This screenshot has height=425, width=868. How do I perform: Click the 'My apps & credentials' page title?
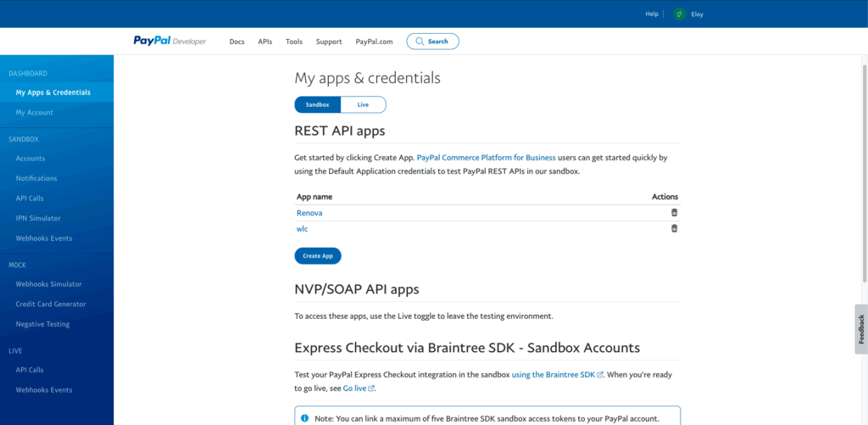click(368, 78)
